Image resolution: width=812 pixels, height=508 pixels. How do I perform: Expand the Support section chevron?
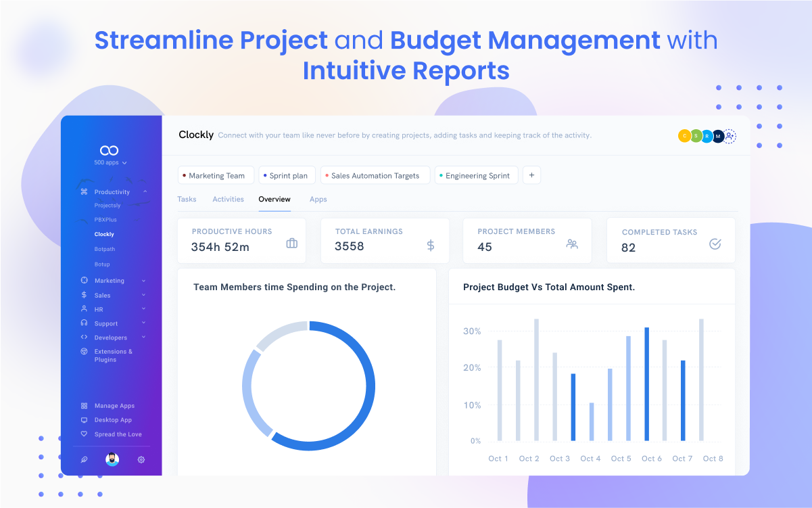(143, 323)
